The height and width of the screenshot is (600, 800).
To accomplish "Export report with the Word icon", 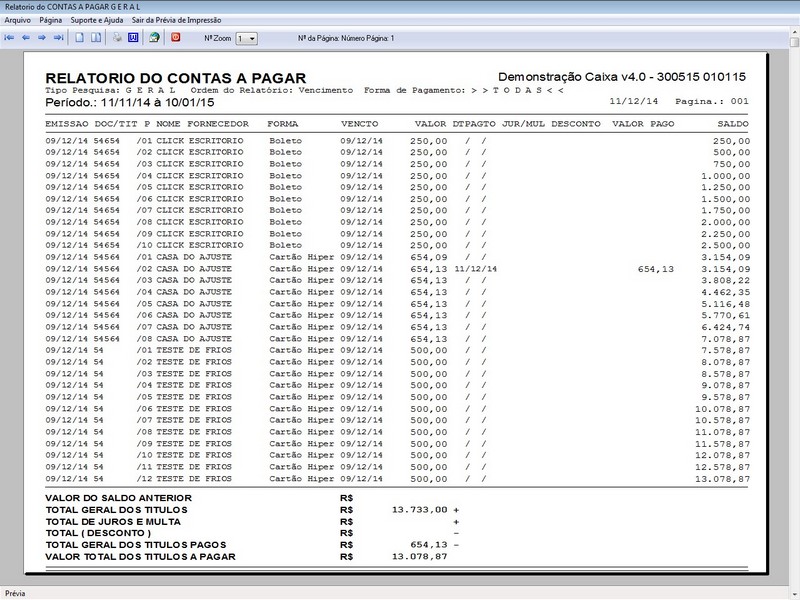I will tap(133, 38).
